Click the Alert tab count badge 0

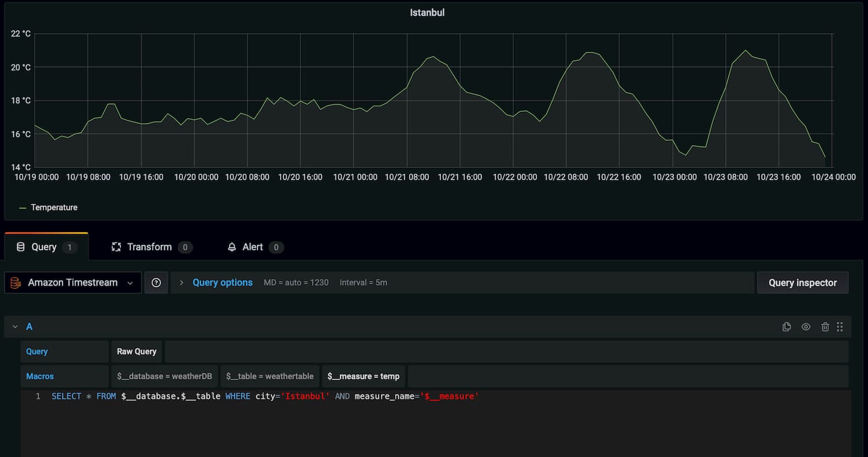[276, 247]
